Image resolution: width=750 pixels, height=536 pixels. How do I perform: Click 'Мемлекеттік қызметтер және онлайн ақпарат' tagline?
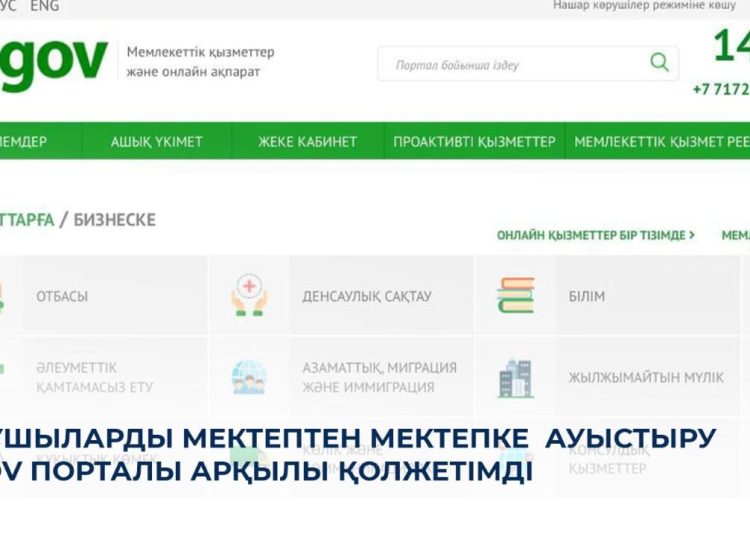pos(200,62)
